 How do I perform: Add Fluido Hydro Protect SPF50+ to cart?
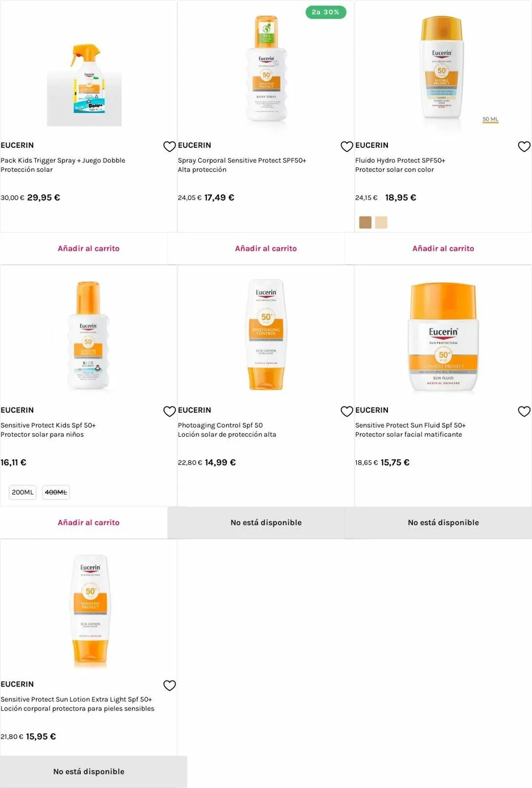(x=443, y=248)
